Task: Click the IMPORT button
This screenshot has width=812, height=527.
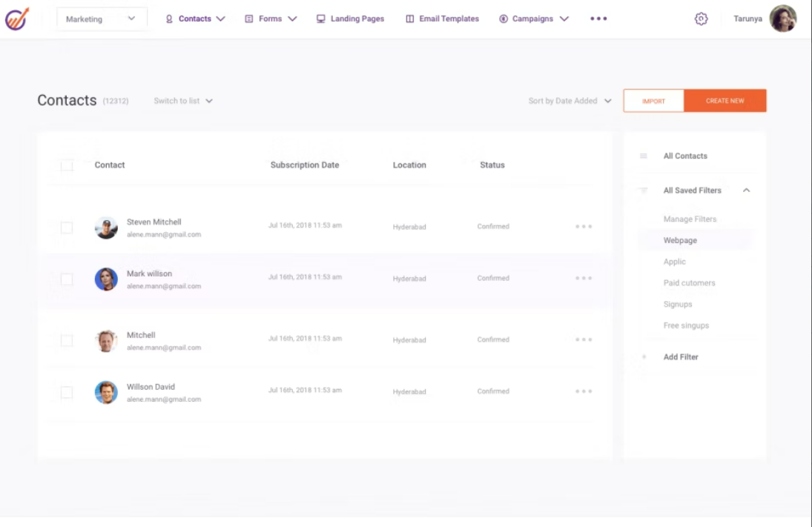Action: [653, 100]
